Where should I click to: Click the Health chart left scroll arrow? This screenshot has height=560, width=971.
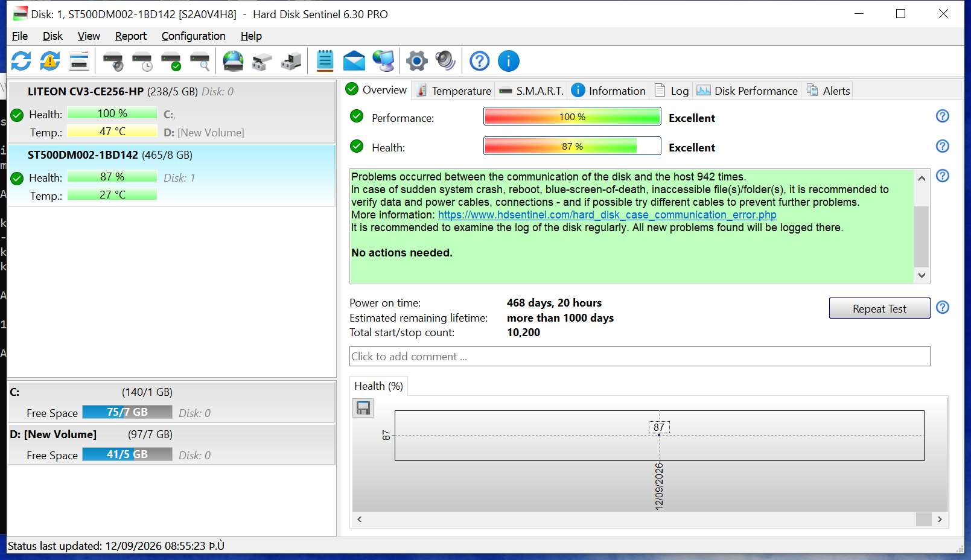pyautogui.click(x=360, y=519)
